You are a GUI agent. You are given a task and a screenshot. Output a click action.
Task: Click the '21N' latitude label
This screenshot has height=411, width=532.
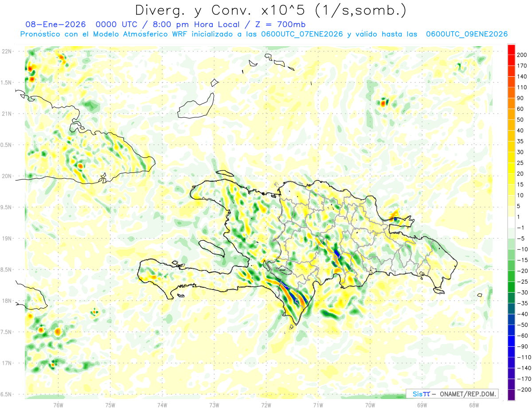click(6, 114)
